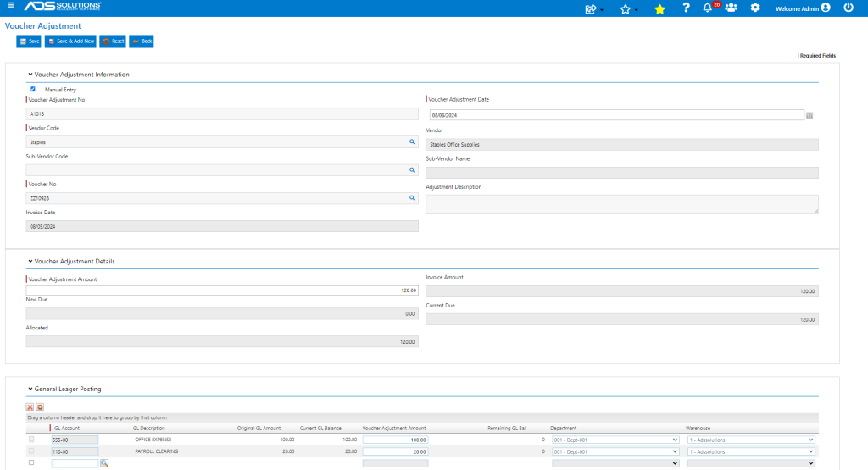This screenshot has height=470, width=868.
Task: Click the Adjustment Description text area
Action: pos(621,204)
